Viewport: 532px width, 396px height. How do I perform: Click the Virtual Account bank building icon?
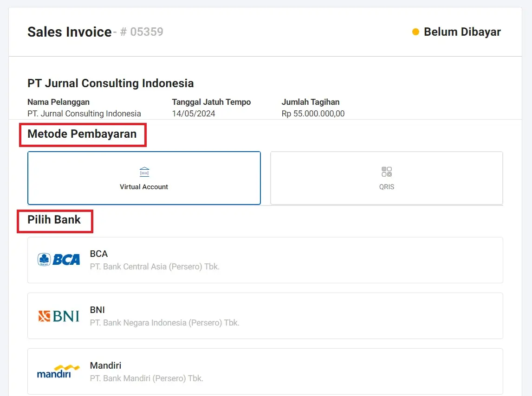(x=144, y=172)
